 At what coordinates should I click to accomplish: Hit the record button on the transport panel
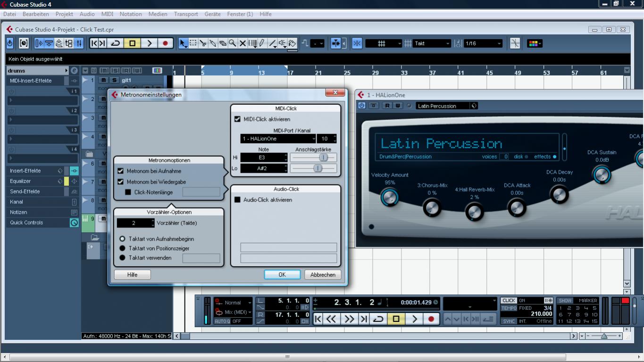click(431, 319)
